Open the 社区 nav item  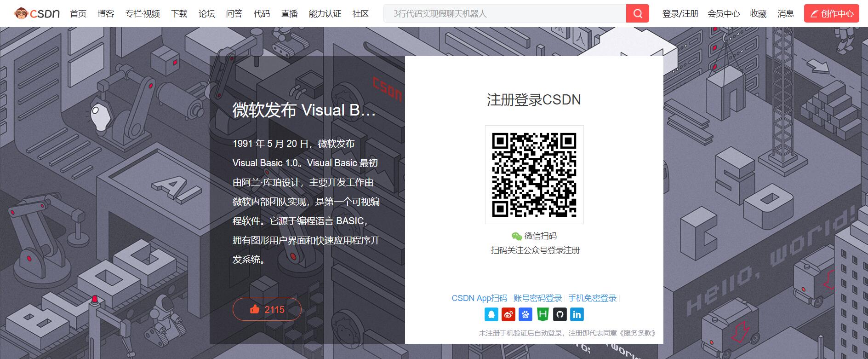coord(361,14)
